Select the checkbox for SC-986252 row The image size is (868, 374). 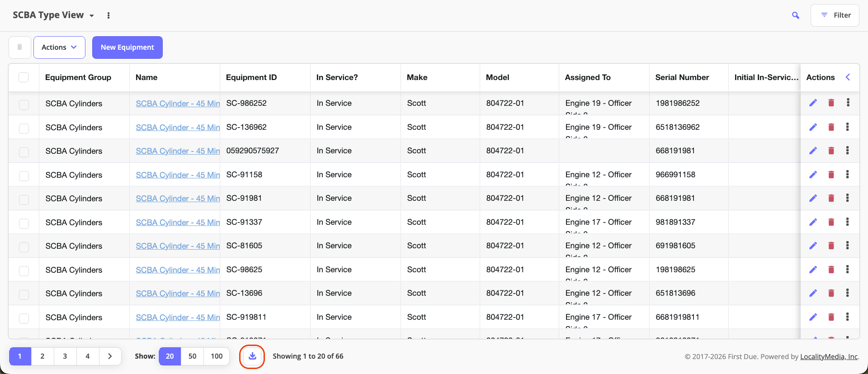[24, 104]
